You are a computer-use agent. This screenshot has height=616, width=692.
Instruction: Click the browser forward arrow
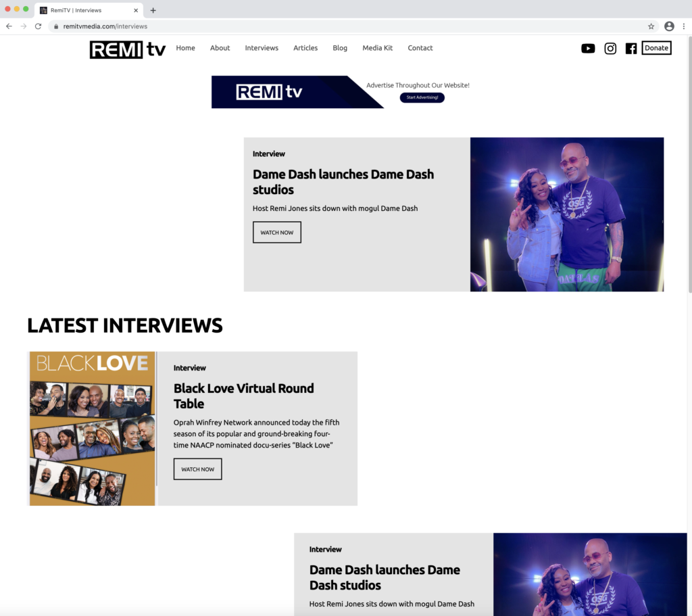tap(24, 26)
